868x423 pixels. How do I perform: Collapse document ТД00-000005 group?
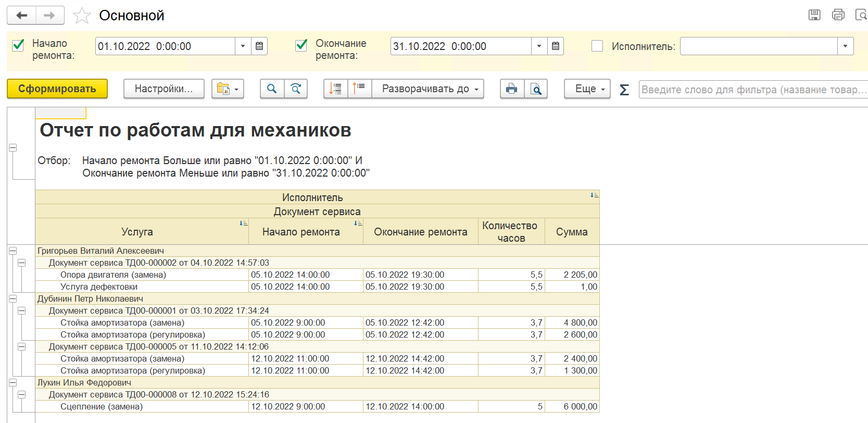point(22,346)
